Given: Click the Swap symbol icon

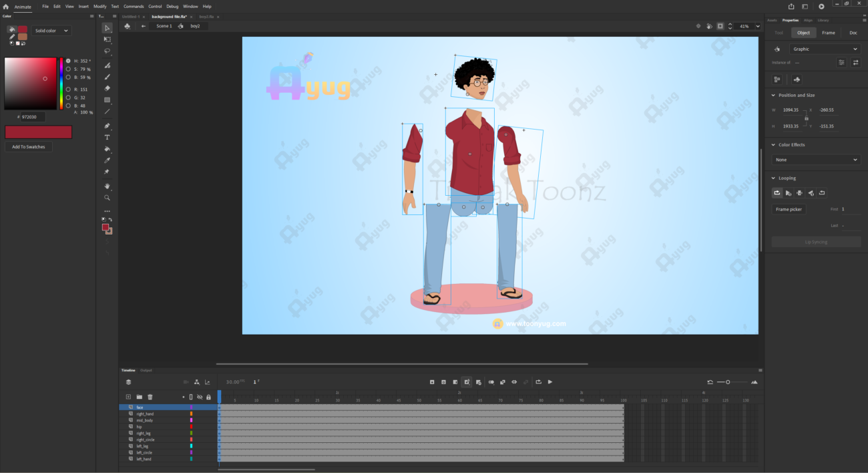Looking at the screenshot, I should [x=855, y=62].
